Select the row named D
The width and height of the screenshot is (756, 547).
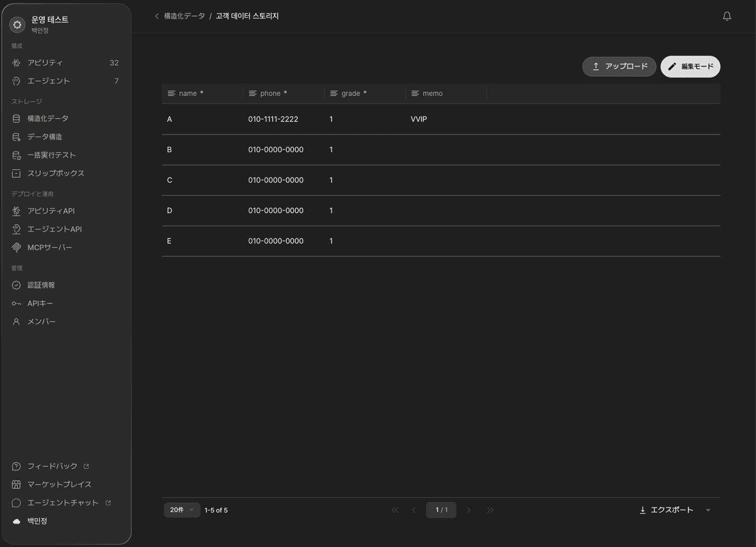tap(441, 210)
